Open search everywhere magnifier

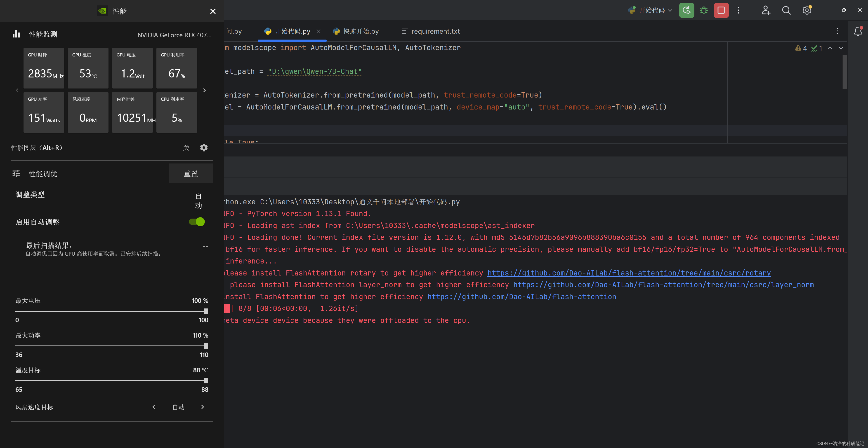tap(786, 10)
